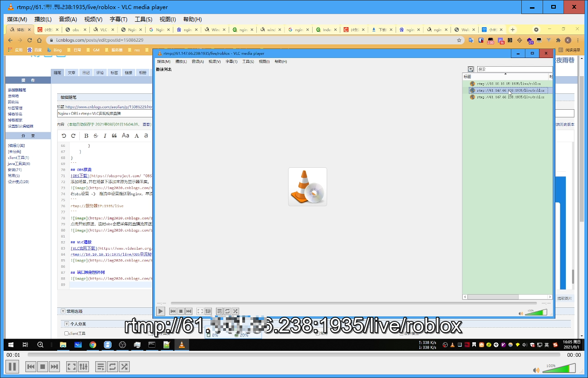Open the 字幕(T) menu in main VLC
This screenshot has height=378, width=588.
pos(118,19)
